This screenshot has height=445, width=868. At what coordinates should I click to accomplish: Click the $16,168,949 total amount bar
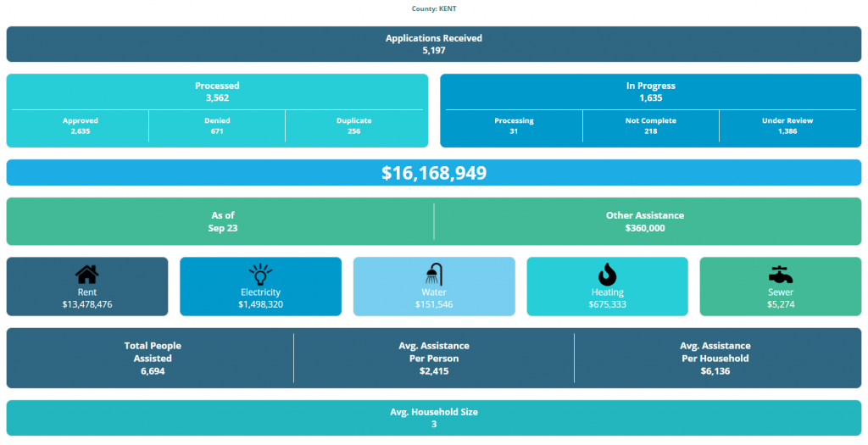click(433, 173)
